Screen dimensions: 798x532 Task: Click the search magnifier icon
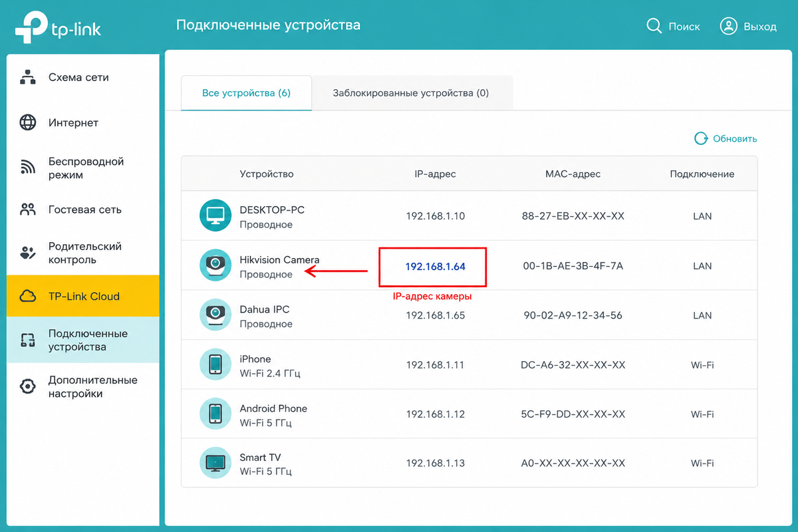tap(654, 26)
